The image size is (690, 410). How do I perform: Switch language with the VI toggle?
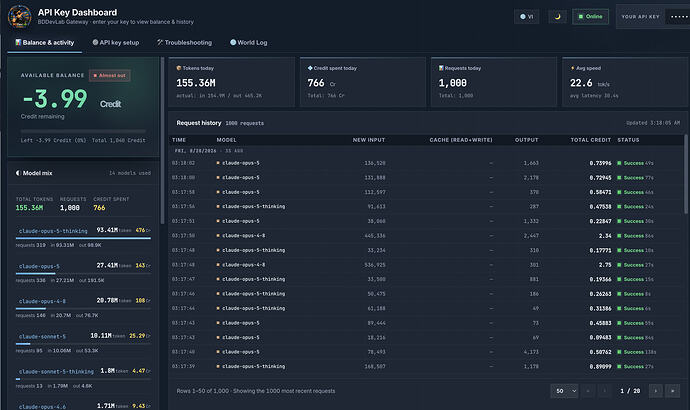pyautogui.click(x=526, y=17)
